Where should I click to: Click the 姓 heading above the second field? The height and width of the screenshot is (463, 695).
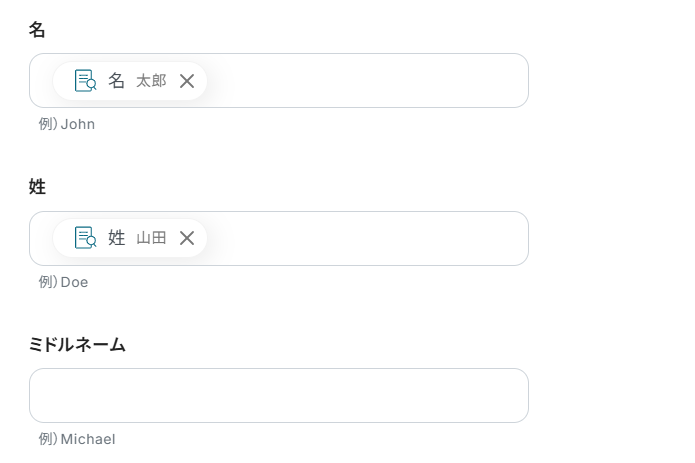[37, 187]
